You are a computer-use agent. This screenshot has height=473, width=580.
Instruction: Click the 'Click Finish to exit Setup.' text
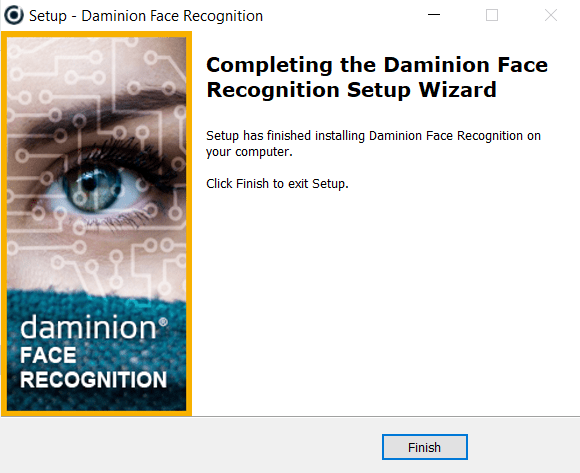coord(277,183)
